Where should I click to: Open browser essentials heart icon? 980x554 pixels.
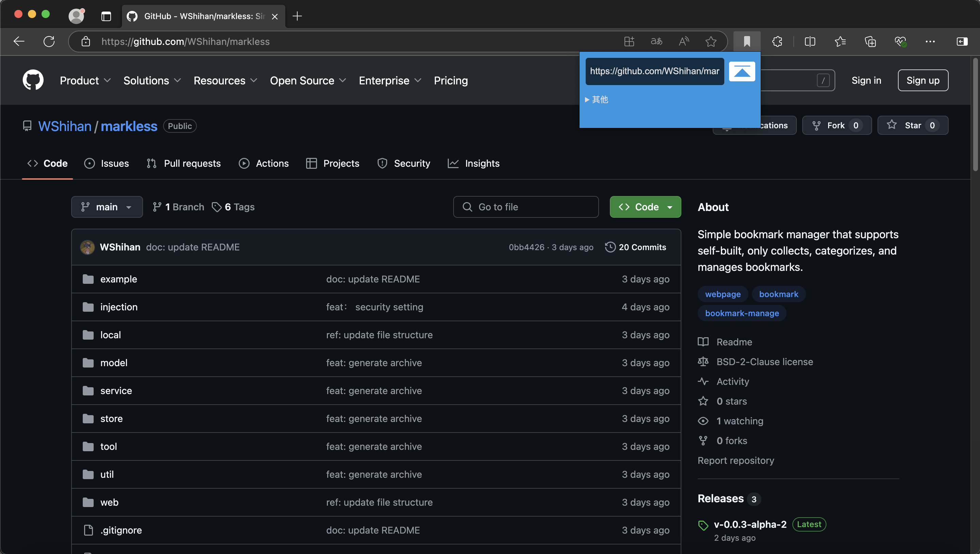(900, 41)
